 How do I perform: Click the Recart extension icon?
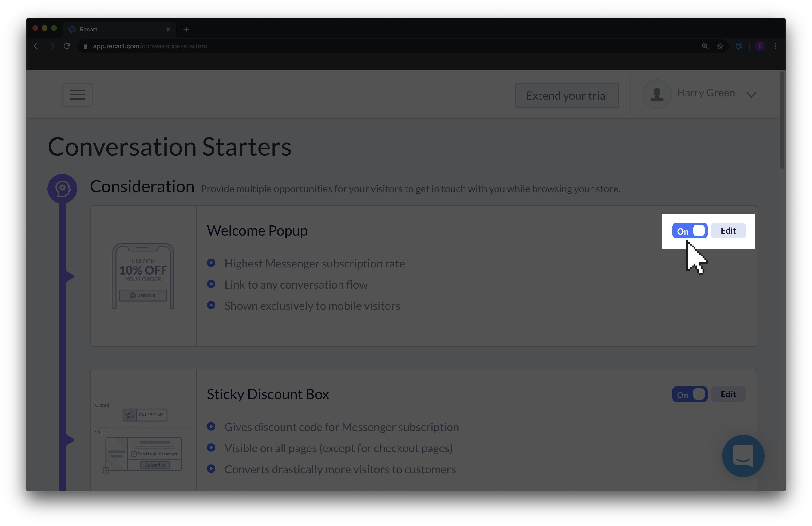coord(739,46)
